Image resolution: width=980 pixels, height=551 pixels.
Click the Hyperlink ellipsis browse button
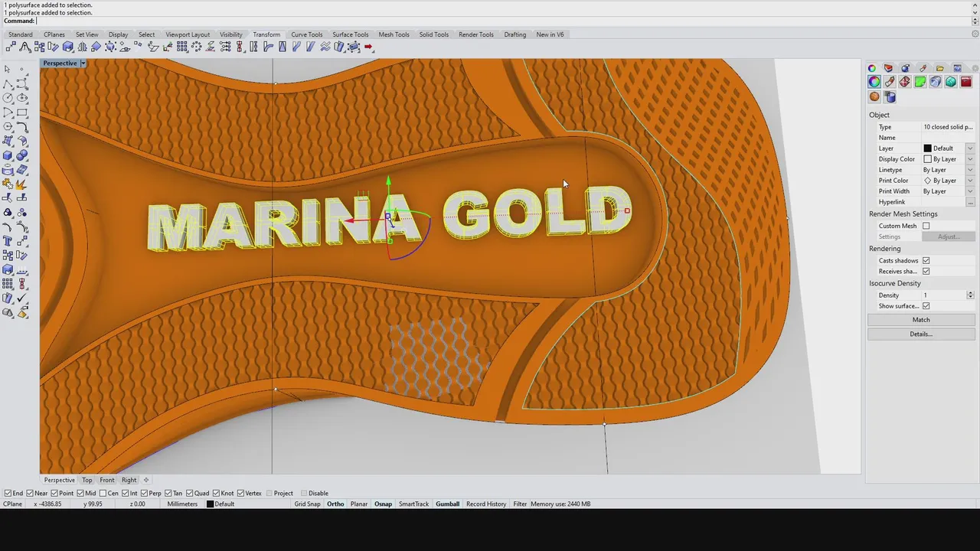tap(970, 202)
